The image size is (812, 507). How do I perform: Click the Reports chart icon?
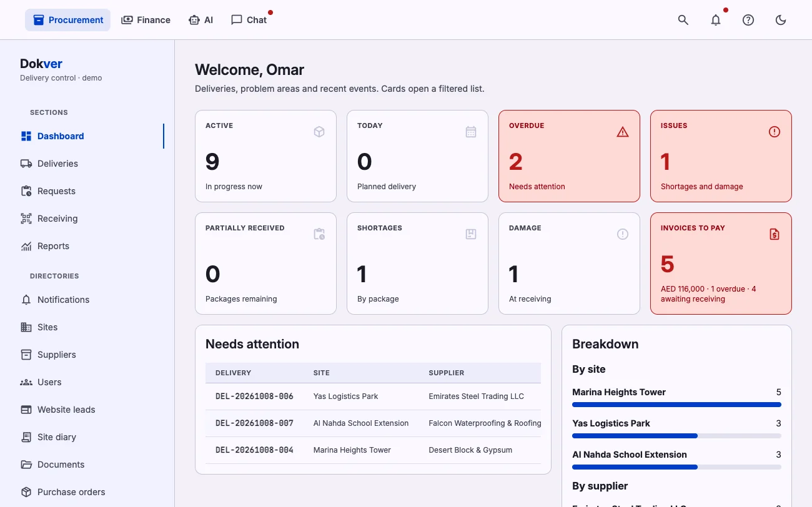[26, 246]
